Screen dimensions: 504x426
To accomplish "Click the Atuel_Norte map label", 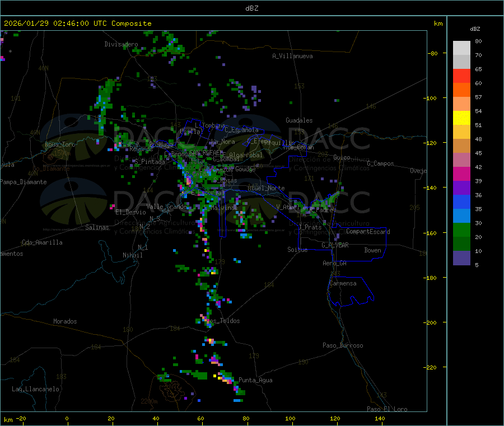I will pyautogui.click(x=266, y=188).
